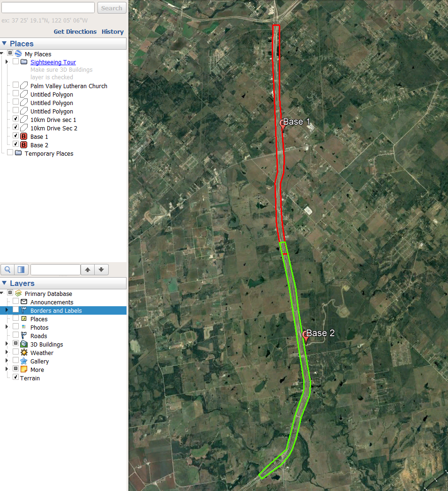Expand the Photos layer tree node

7,327
